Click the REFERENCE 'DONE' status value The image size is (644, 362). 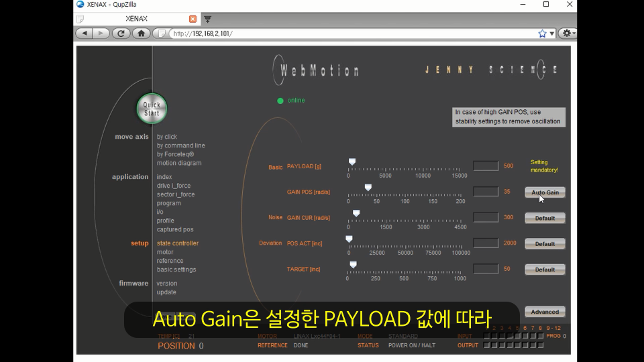coord(301,346)
